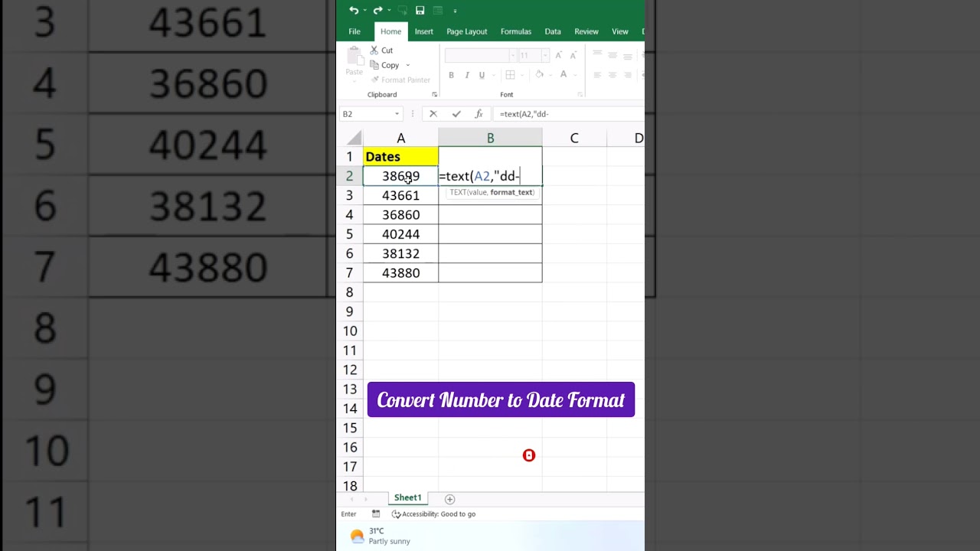This screenshot has height=551, width=980.
Task: Expand the Borders dropdown arrow
Action: 521,75
